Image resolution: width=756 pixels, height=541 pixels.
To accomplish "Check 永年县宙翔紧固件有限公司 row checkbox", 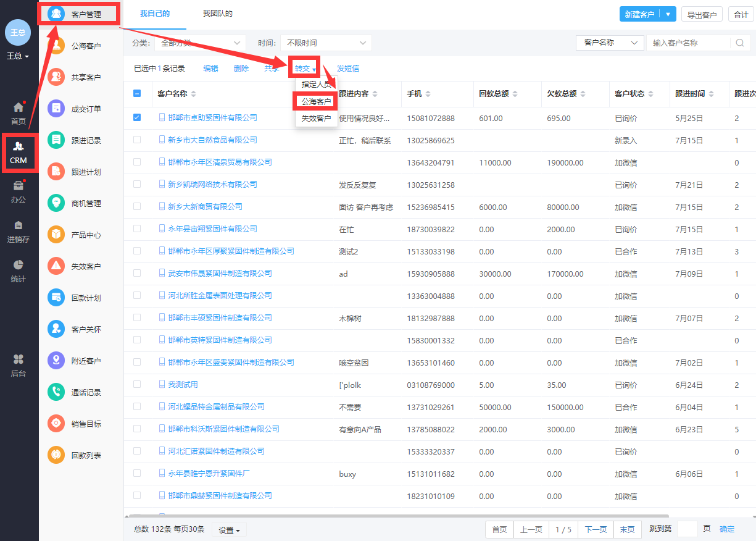I will pos(137,229).
